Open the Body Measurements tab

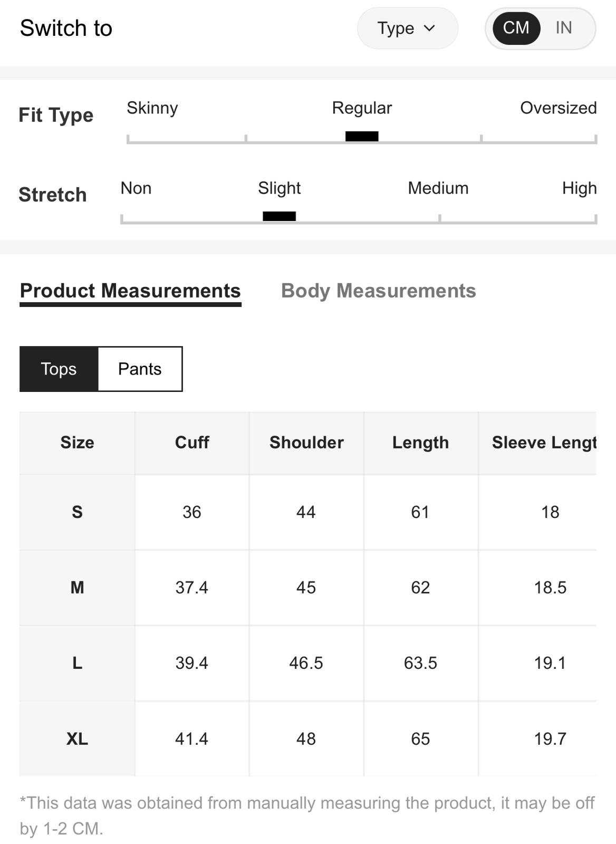(x=378, y=291)
